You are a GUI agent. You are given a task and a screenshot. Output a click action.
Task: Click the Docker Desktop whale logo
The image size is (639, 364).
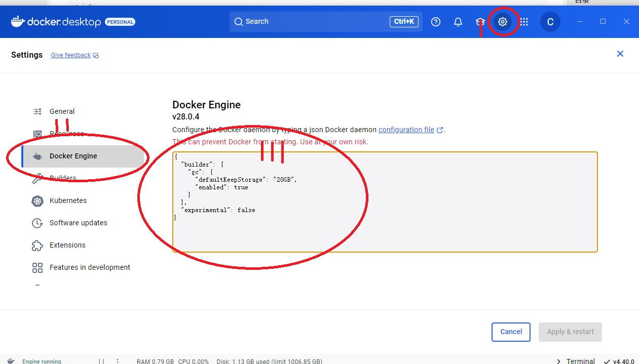(18, 21)
